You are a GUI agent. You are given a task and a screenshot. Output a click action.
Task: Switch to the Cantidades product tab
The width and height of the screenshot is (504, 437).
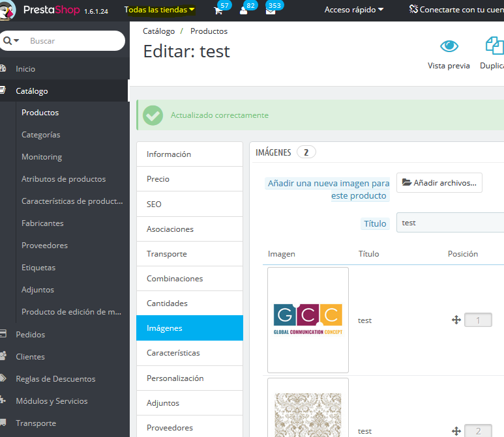tap(190, 303)
